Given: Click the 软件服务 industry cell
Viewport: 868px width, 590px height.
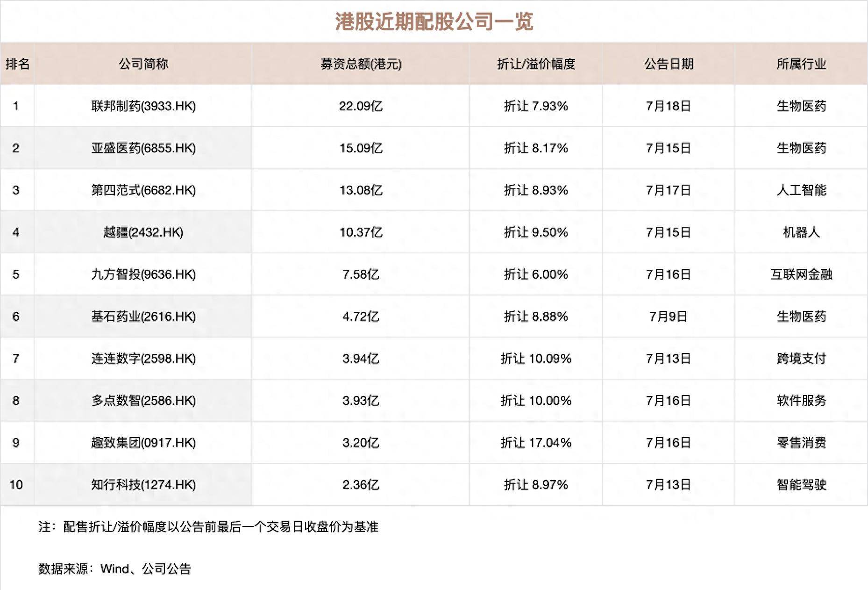Looking at the screenshot, I should click(x=801, y=401).
